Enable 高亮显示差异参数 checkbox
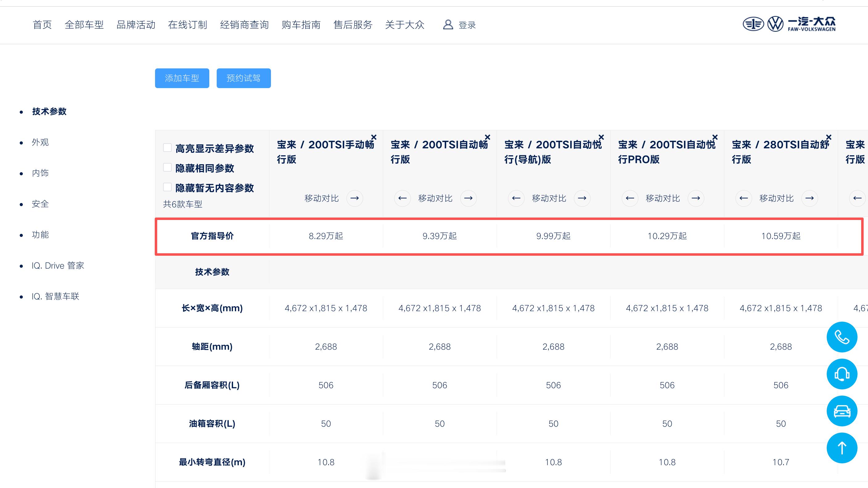This screenshot has height=488, width=868. click(x=167, y=148)
